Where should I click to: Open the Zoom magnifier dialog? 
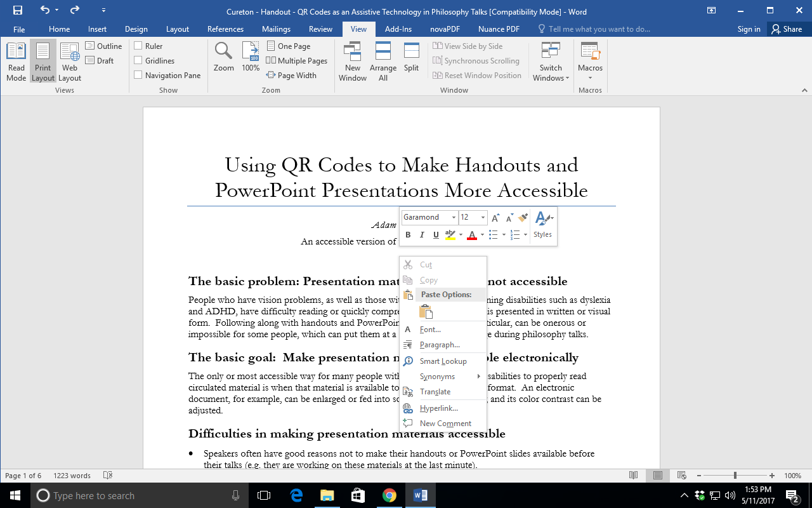tap(223, 57)
